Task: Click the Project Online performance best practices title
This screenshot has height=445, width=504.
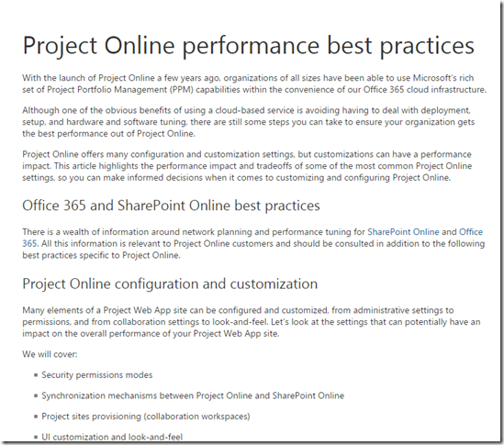Action: point(249,46)
